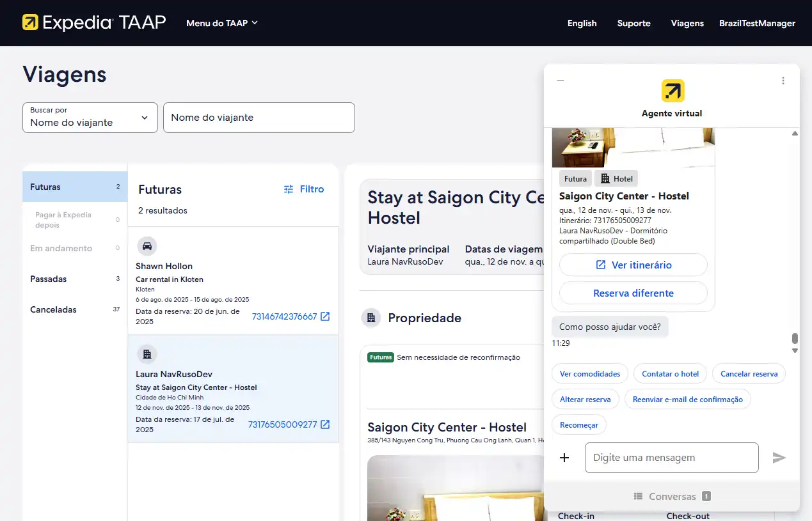Select the Futuras trips tab
812x521 pixels.
click(x=75, y=187)
